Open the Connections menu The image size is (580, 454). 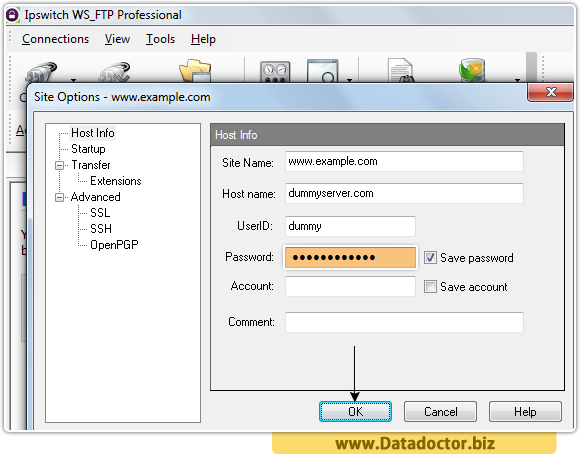pos(55,39)
